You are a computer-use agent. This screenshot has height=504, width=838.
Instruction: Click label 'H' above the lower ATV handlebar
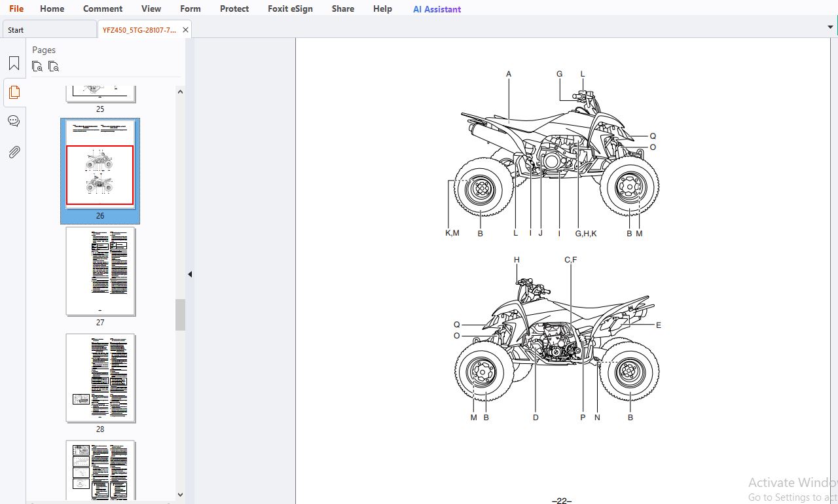coord(517,260)
